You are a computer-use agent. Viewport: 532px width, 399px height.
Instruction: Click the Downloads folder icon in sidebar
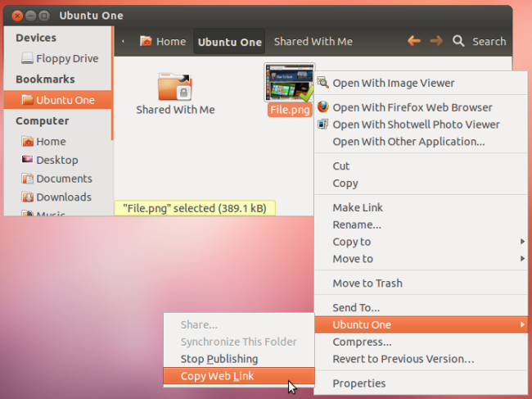(x=27, y=197)
